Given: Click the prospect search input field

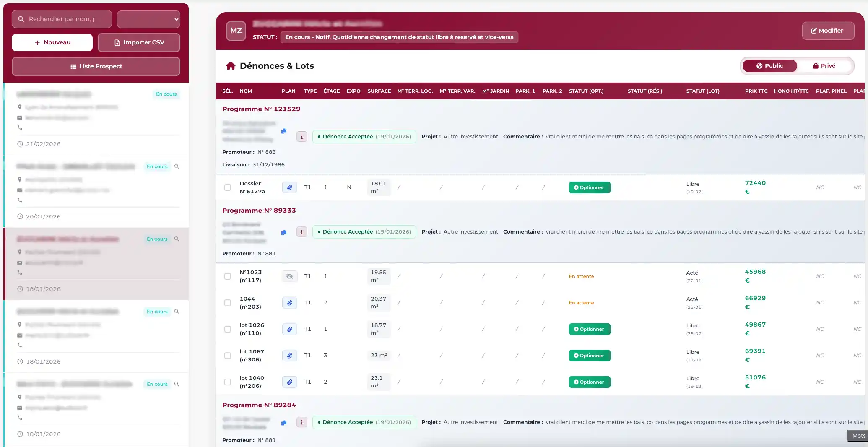Looking at the screenshot, I should [62, 19].
